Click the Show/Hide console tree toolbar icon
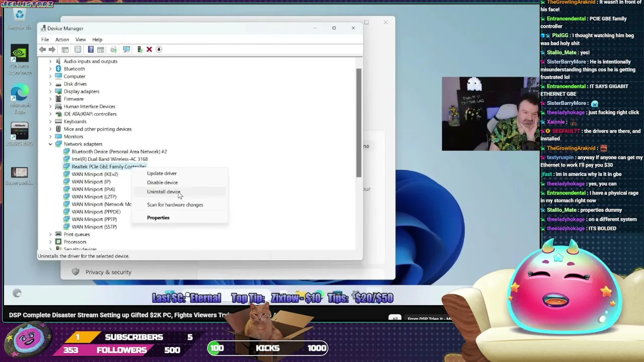This screenshot has height=362, width=644. (x=65, y=49)
